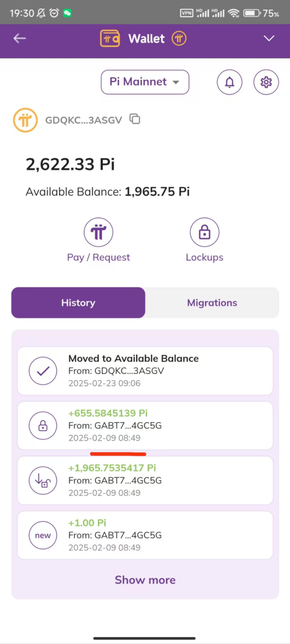Open the Pi Mainnet network dropdown
Image resolution: width=290 pixels, height=644 pixels.
pyautogui.click(x=145, y=82)
